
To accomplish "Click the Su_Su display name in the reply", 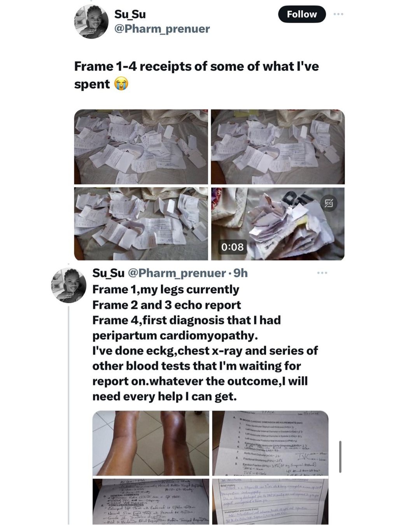I will click(x=108, y=273).
